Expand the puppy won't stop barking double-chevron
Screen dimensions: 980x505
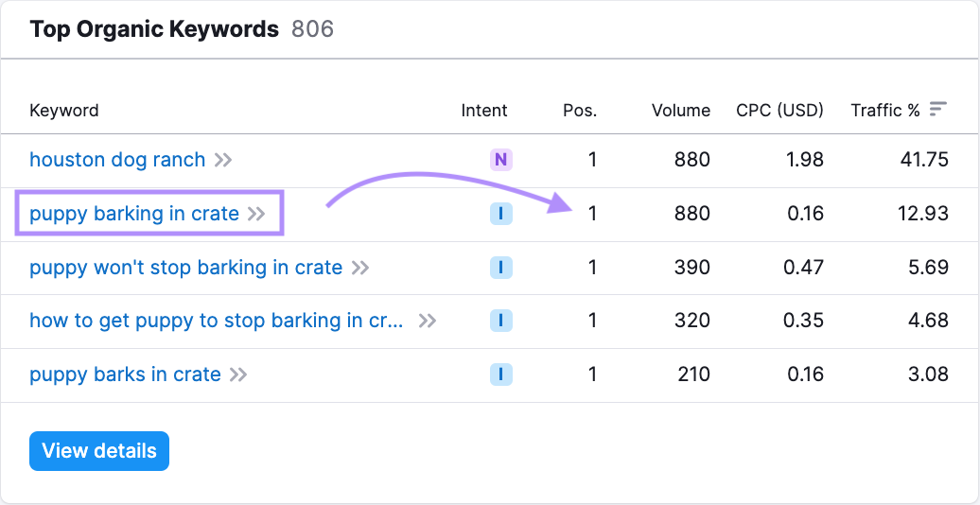tap(359, 268)
